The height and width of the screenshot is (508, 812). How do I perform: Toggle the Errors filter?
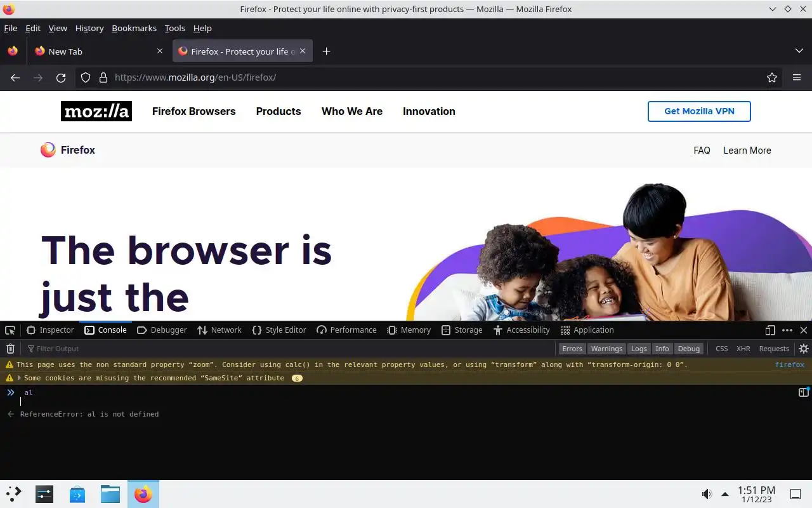coord(572,349)
